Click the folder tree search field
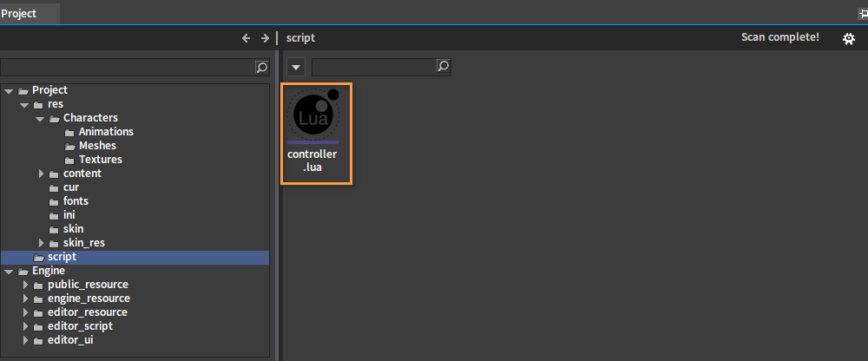Viewport: 868px width, 361px height. [x=127, y=67]
